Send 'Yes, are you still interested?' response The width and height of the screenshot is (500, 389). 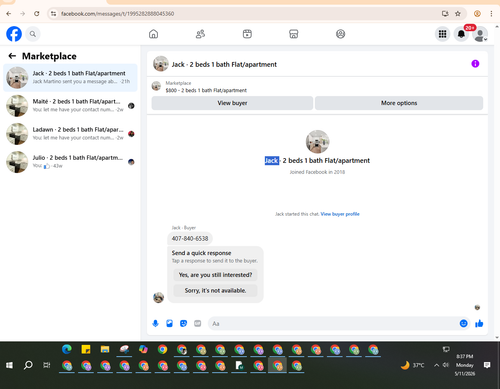(215, 275)
